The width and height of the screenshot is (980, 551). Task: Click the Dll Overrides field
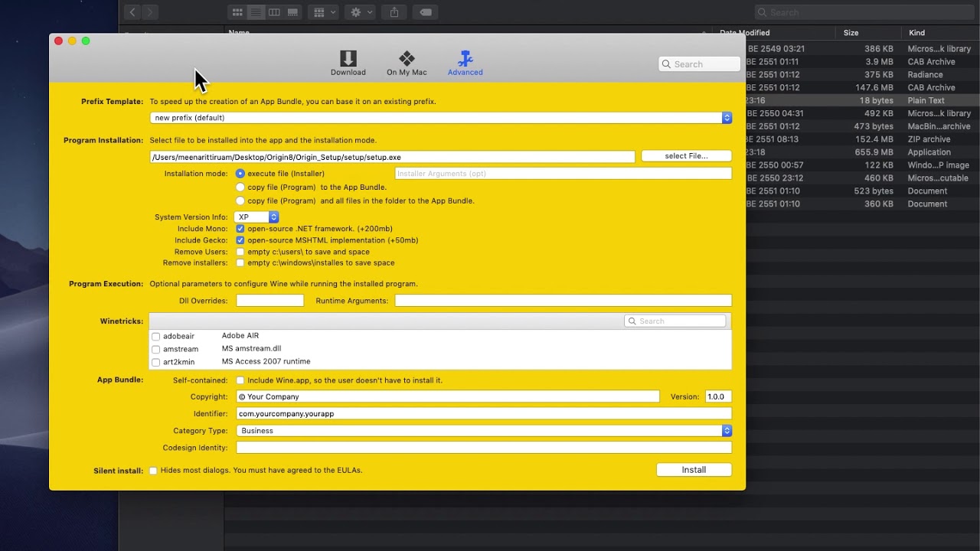[x=269, y=301]
